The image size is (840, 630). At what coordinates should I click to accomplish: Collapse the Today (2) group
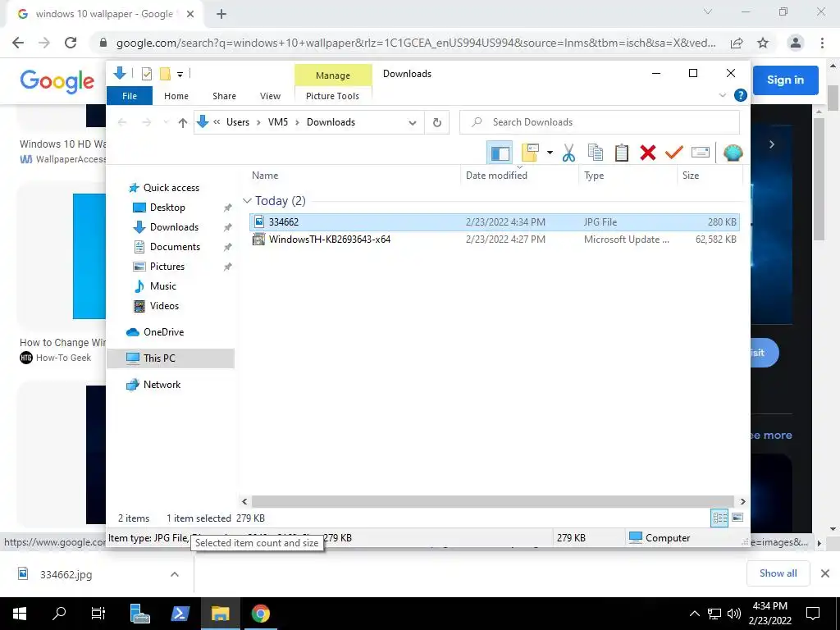coord(247,201)
